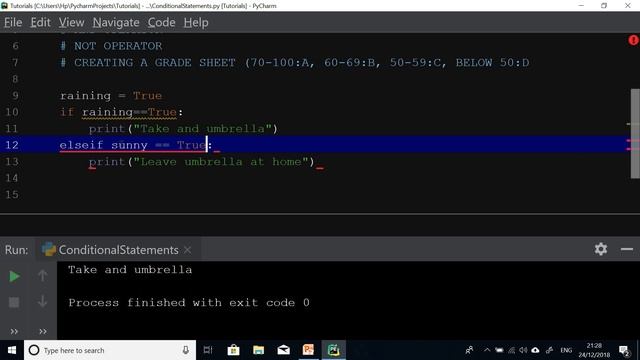Open the Windows Start menu
Viewport: 640px width, 360px height.
(x=12, y=350)
